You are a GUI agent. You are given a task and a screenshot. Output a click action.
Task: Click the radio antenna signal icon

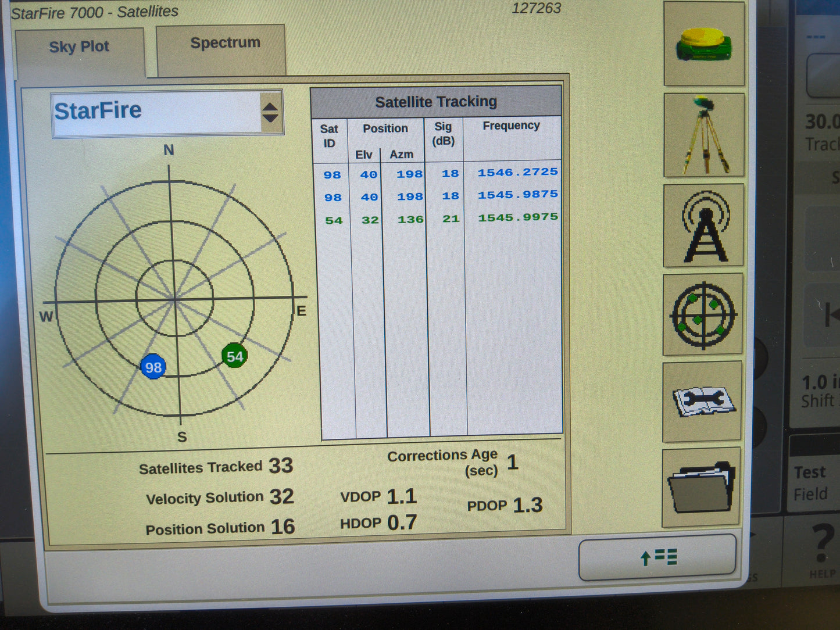pyautogui.click(x=703, y=227)
